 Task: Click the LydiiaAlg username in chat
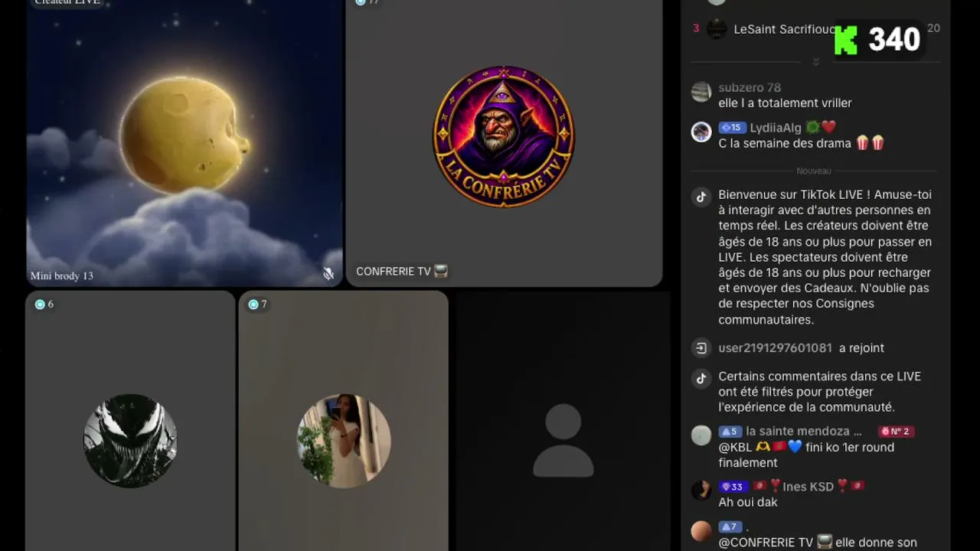tap(776, 128)
